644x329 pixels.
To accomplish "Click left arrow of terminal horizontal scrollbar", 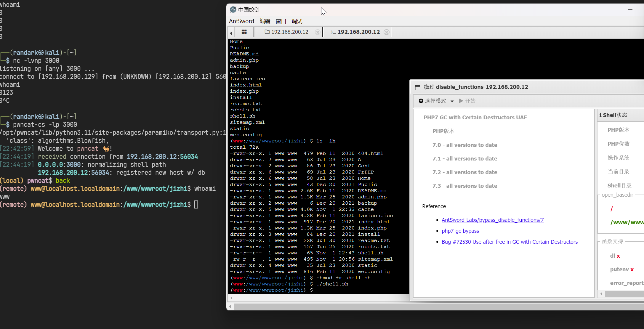I will tap(231, 298).
